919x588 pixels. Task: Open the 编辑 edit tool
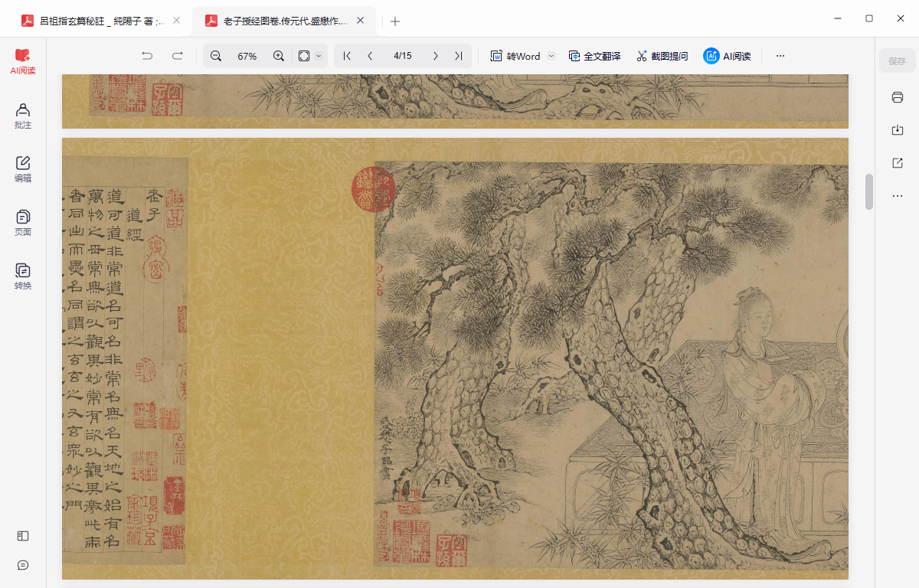23,170
